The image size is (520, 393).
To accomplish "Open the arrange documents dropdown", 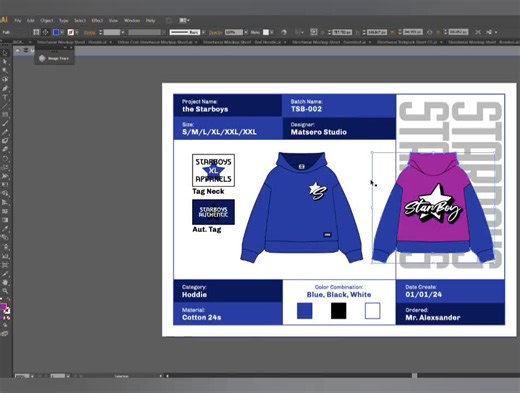I will point(184,21).
